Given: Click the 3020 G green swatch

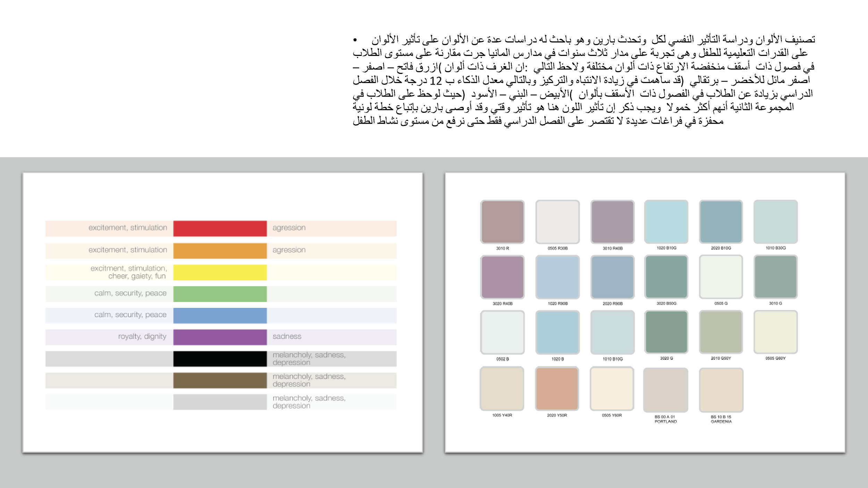Looking at the screenshot, I should coord(666,332).
